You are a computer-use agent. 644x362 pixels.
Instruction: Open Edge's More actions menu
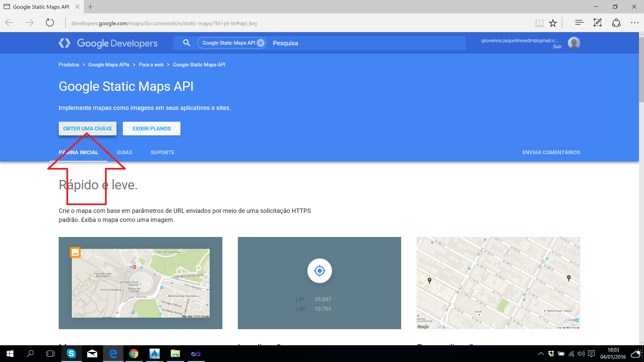pos(635,23)
